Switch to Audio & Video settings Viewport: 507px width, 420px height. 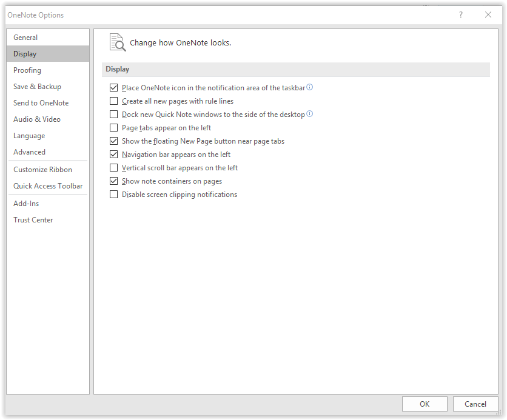click(48, 119)
